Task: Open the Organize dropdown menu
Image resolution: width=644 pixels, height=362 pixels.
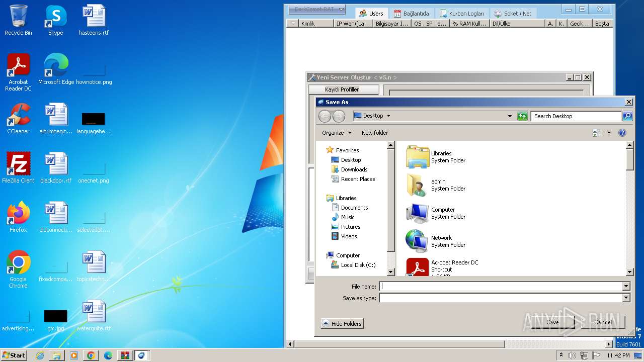Action: 337,133
